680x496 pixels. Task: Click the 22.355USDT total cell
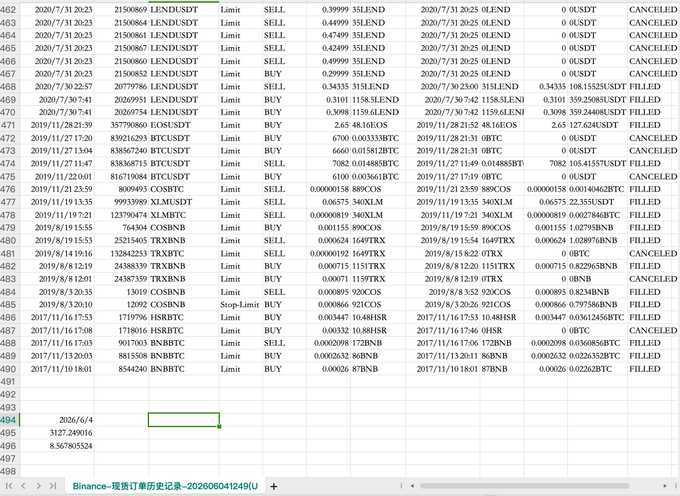click(597, 202)
